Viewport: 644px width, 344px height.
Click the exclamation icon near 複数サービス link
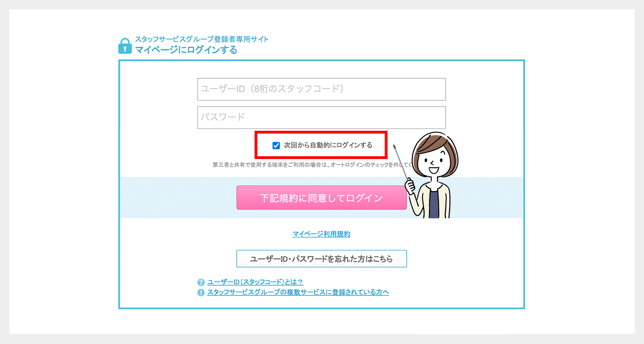tap(201, 293)
